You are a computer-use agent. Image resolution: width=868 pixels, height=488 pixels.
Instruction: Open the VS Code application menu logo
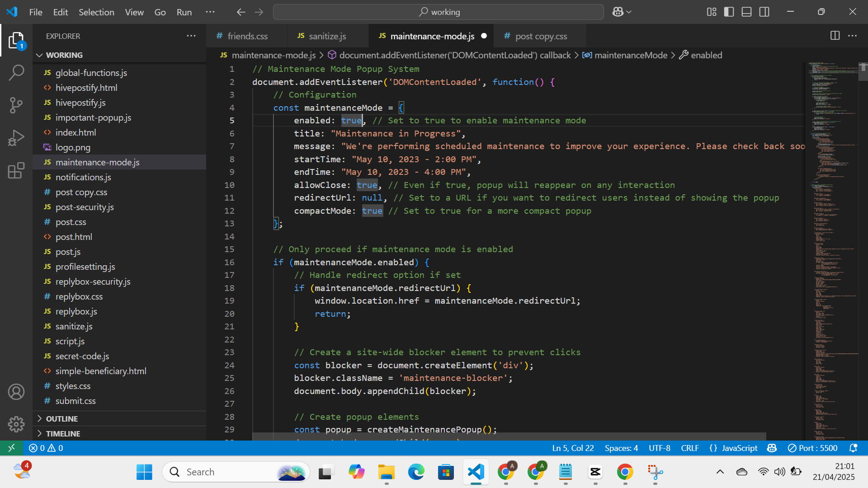[12, 12]
